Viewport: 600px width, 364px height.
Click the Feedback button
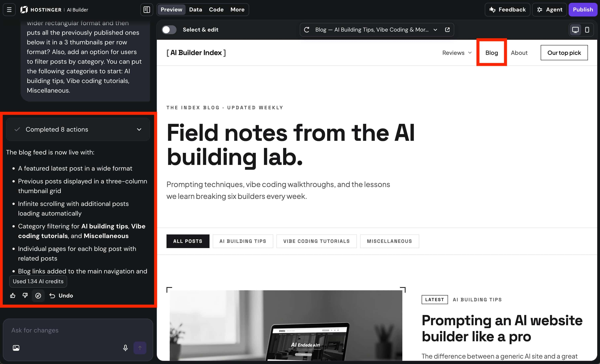[508, 9]
